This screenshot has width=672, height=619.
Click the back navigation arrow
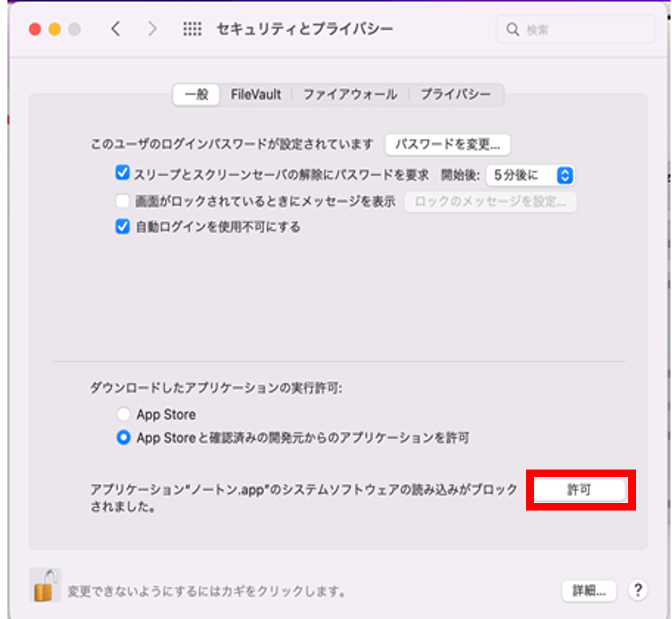pos(116,29)
